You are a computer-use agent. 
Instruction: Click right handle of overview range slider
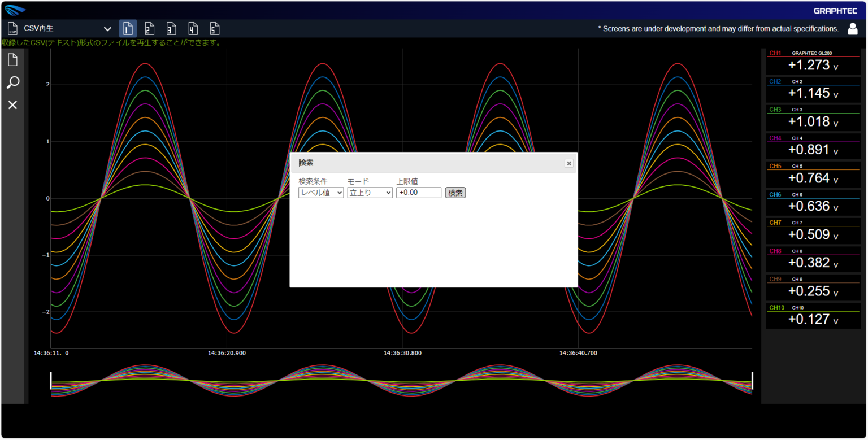tap(752, 380)
